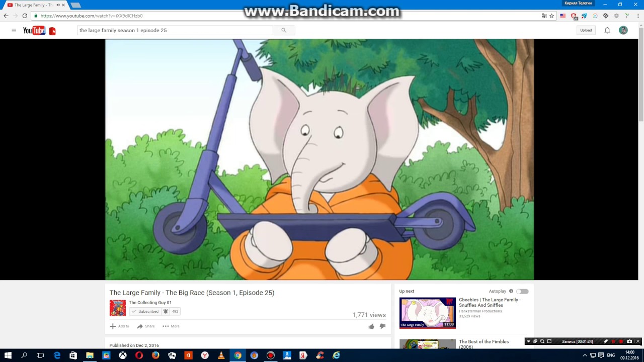
Task: Bookmark this page with the star
Action: point(551,16)
